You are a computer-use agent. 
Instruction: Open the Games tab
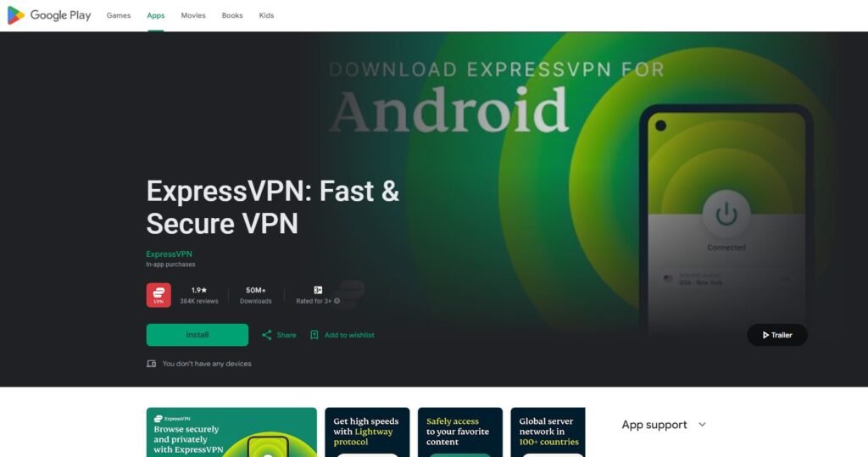pos(119,15)
